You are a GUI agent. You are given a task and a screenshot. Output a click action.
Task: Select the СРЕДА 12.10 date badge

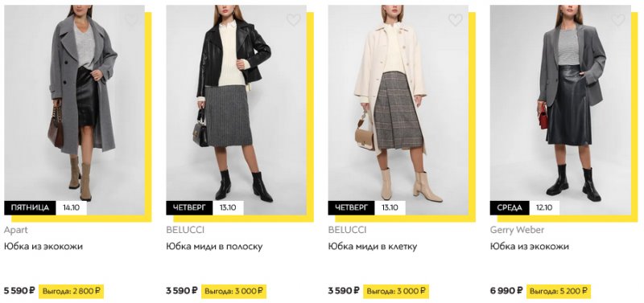(525, 208)
